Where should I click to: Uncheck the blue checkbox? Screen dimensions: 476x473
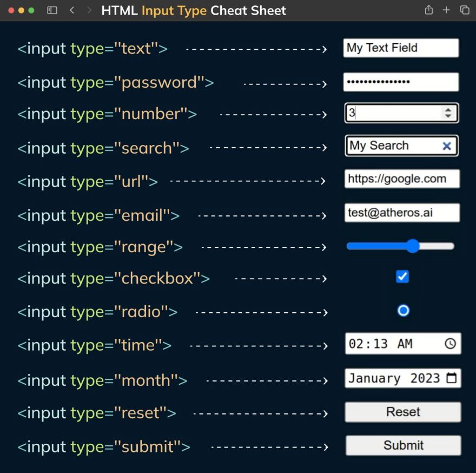(x=402, y=277)
